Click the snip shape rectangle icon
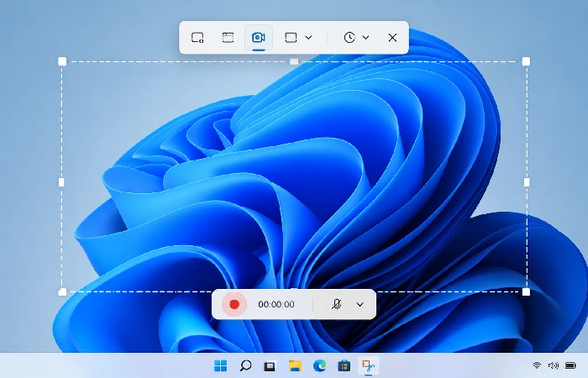 coord(291,38)
